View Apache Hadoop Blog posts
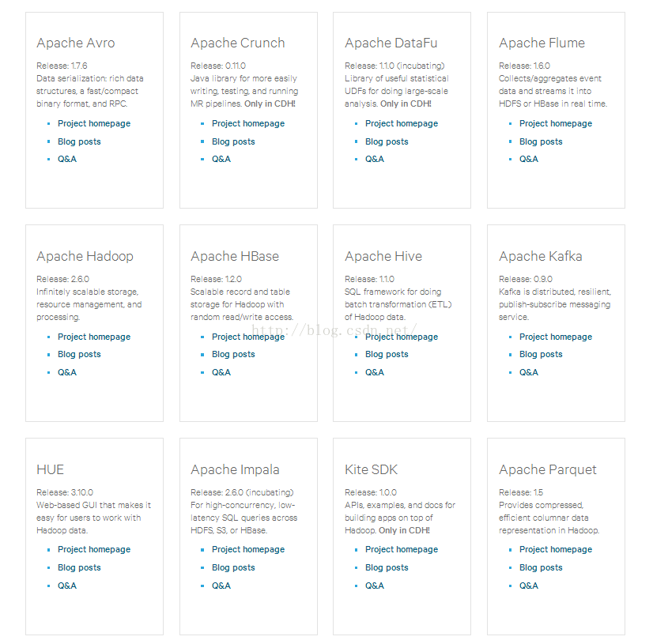 pyautogui.click(x=79, y=354)
